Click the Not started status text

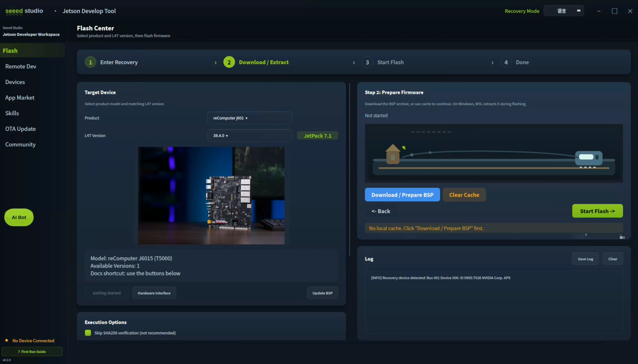pos(376,116)
